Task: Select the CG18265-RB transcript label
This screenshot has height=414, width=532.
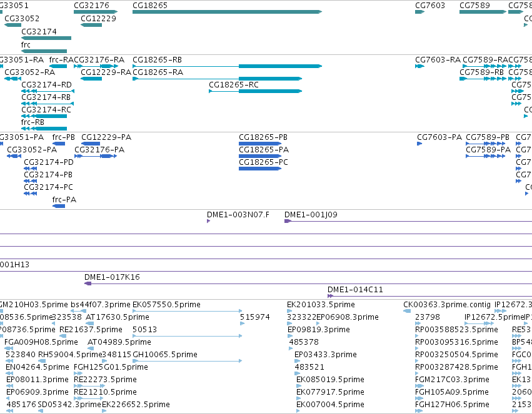Action: coord(157,59)
